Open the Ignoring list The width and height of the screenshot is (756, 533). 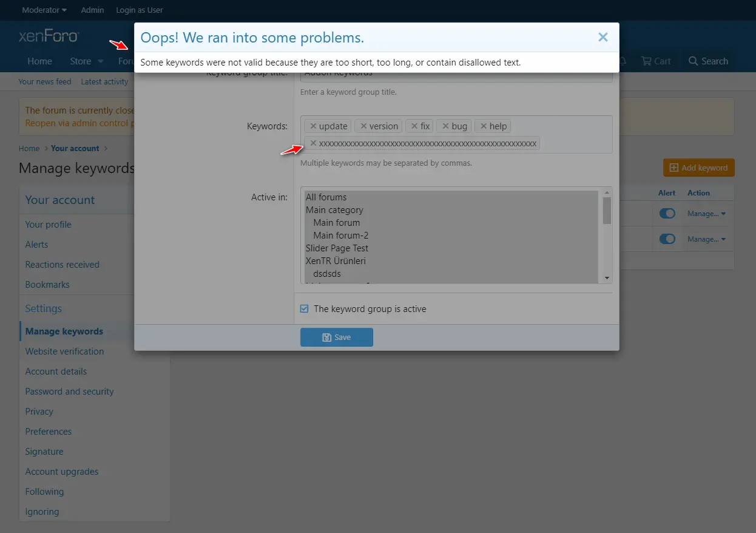click(x=42, y=512)
